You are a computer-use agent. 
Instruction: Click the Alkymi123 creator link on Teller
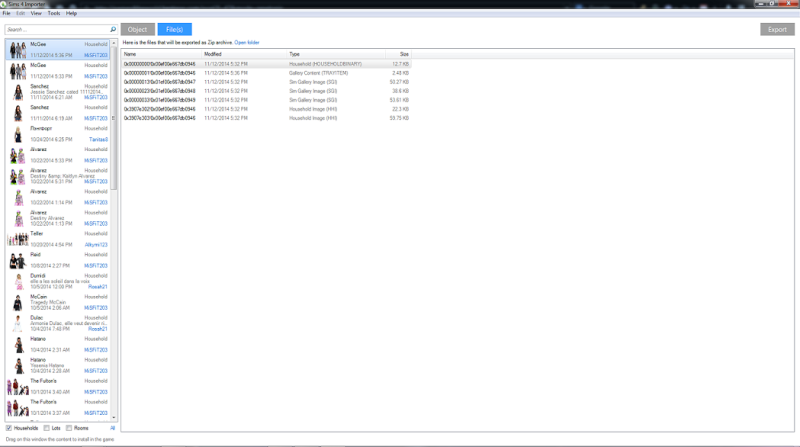pyautogui.click(x=96, y=244)
